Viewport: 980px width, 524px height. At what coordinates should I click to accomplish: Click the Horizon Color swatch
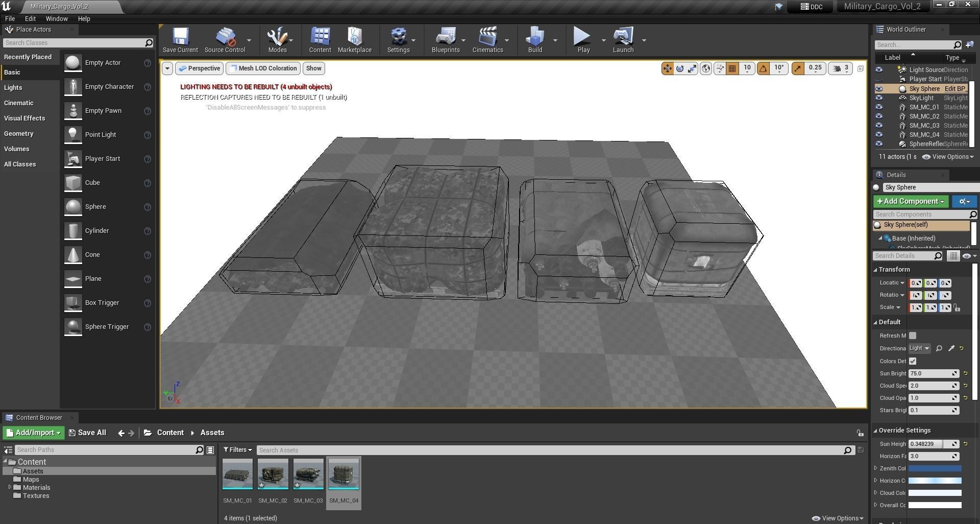pos(935,481)
